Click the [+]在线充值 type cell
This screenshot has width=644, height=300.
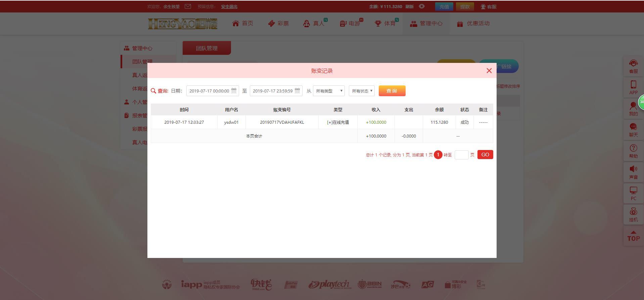pos(338,122)
